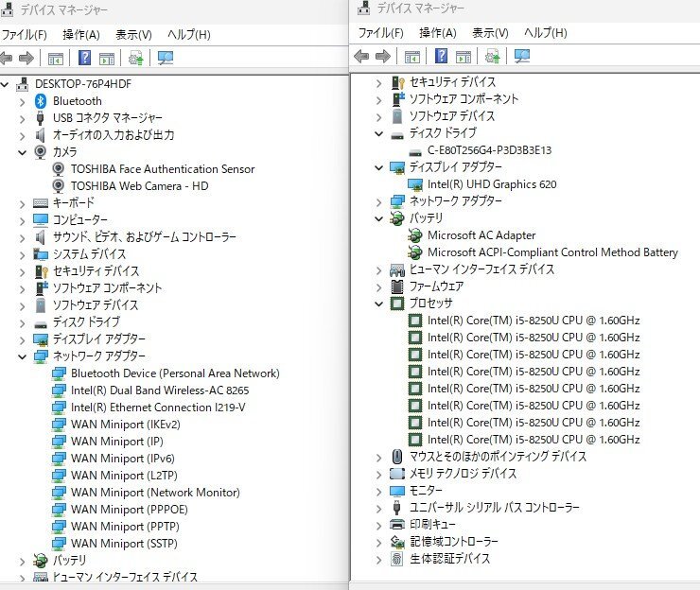Click display icon beside Intel(R) UHD Graphics 620
The height and width of the screenshot is (590, 700).
coord(414,184)
